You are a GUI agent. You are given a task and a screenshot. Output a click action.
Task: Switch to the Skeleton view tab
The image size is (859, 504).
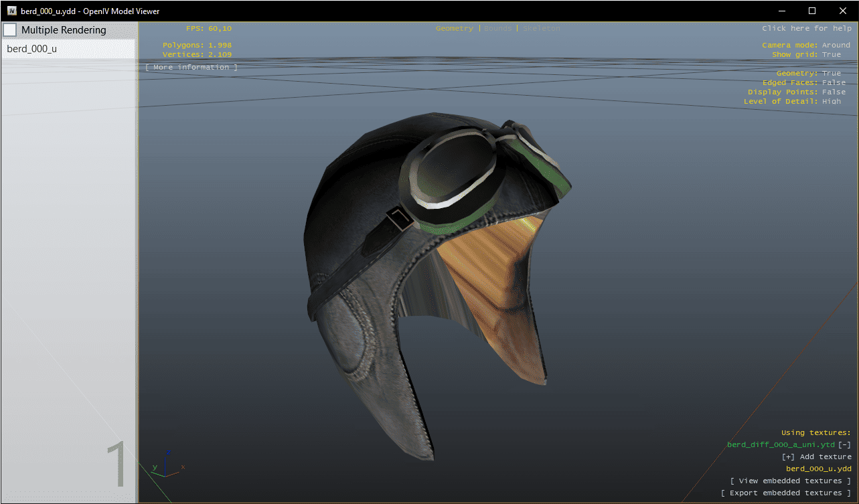541,29
